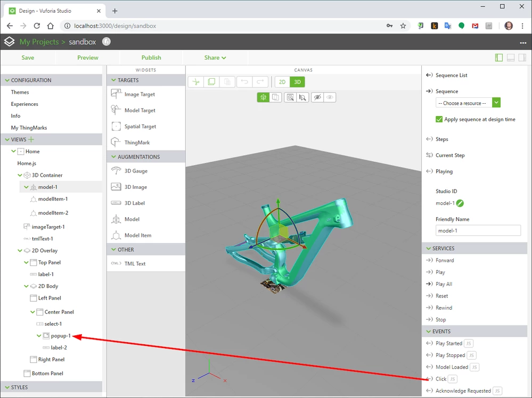532x398 pixels.
Task: Click the Play All service binding arrow
Action: (429, 284)
